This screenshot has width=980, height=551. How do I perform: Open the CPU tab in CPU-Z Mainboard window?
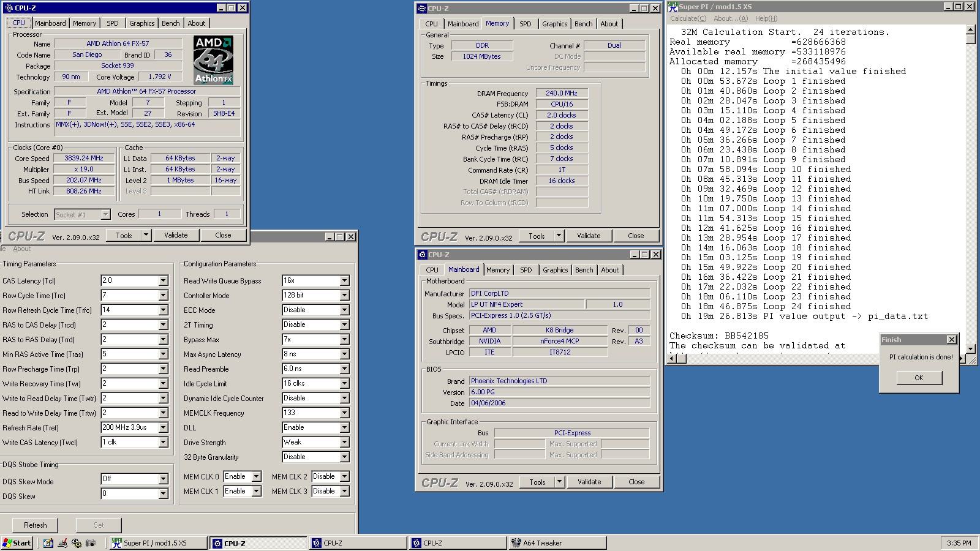(432, 270)
